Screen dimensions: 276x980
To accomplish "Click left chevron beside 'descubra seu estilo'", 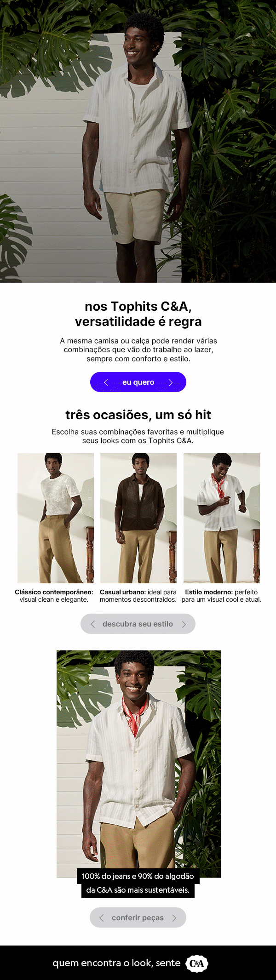I will 92,624.
